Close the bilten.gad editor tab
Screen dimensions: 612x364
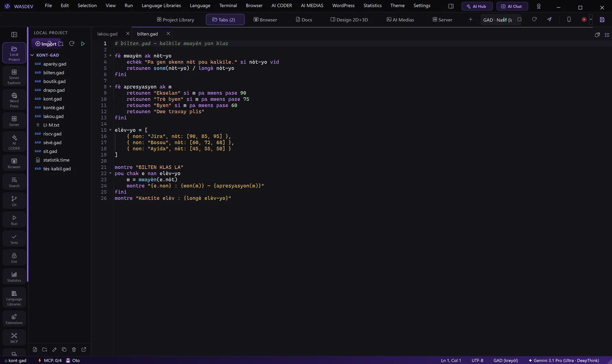click(168, 33)
